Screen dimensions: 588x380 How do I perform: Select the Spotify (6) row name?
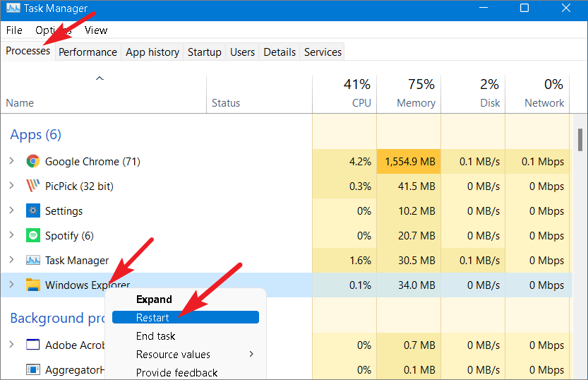point(69,236)
